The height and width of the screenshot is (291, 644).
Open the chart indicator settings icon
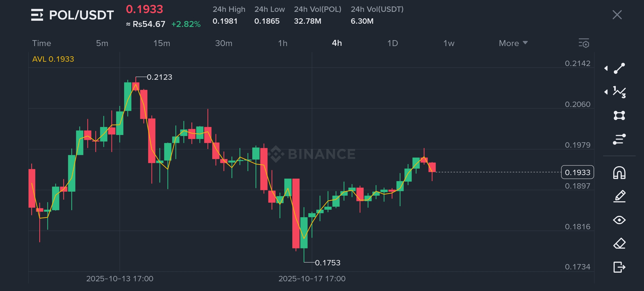584,43
